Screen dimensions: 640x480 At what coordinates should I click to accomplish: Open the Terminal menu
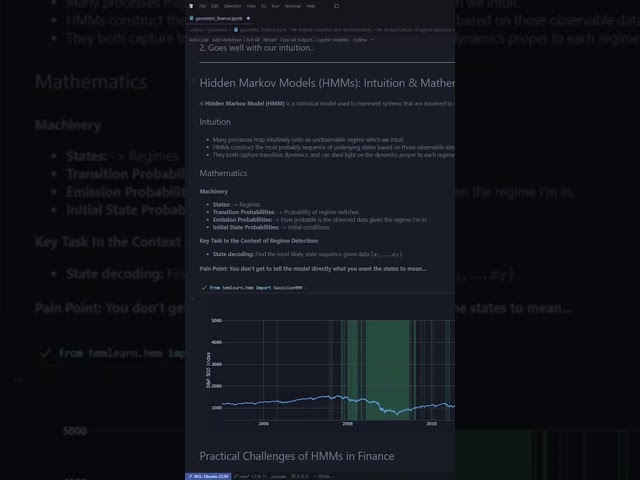coord(293,6)
